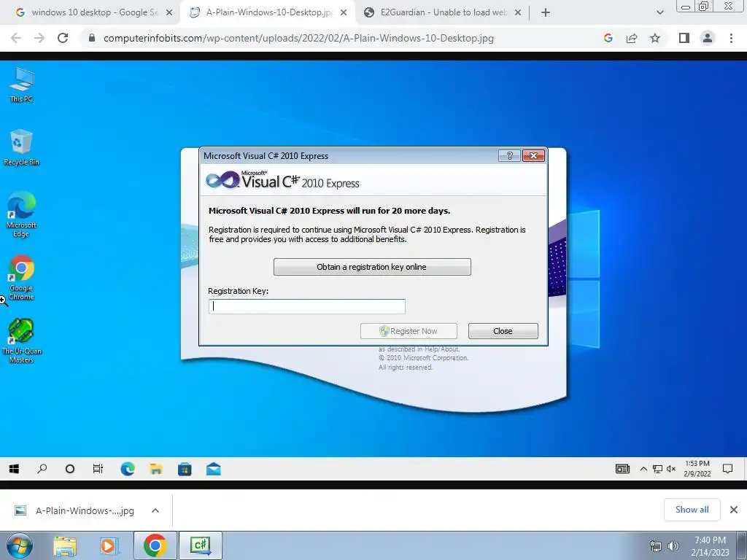Click Show all downloads

(x=692, y=510)
